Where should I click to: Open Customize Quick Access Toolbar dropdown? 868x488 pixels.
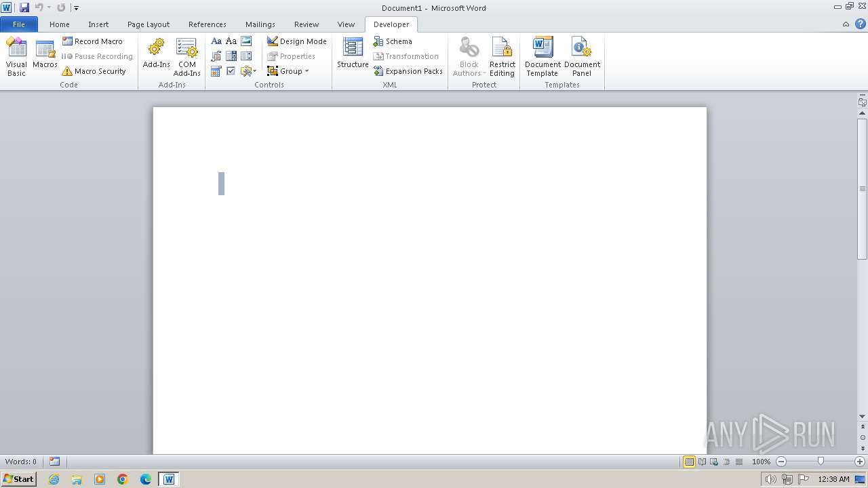(x=76, y=8)
